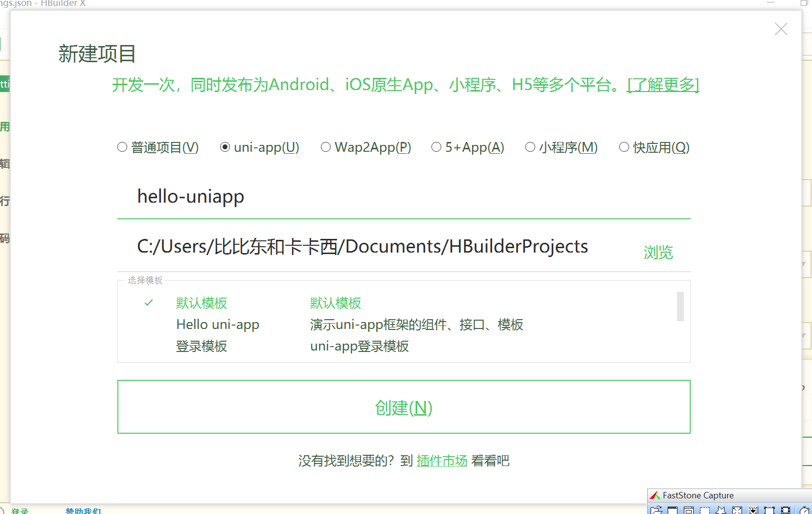Image resolution: width=812 pixels, height=514 pixels.
Task: Capture active window in FastStone
Action: [673, 510]
